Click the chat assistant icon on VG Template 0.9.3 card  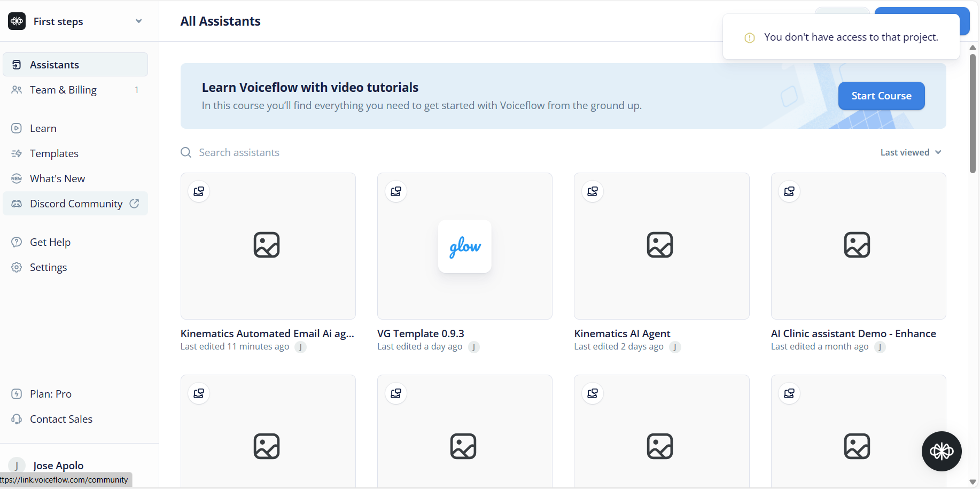coord(396,191)
